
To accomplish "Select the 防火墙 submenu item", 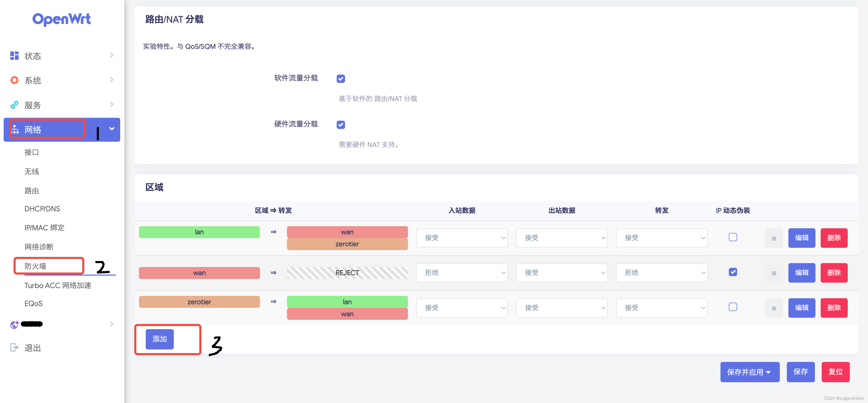I will point(35,266).
